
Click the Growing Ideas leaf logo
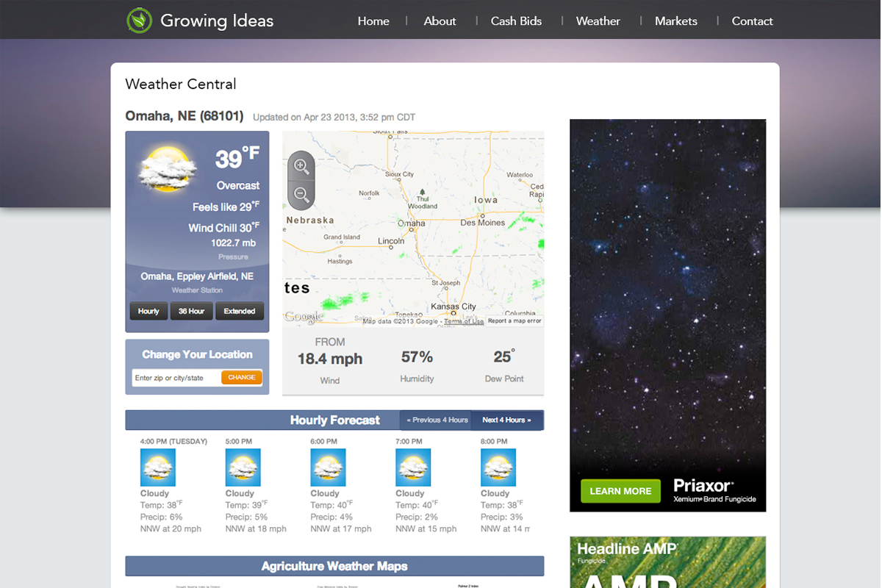[x=139, y=21]
